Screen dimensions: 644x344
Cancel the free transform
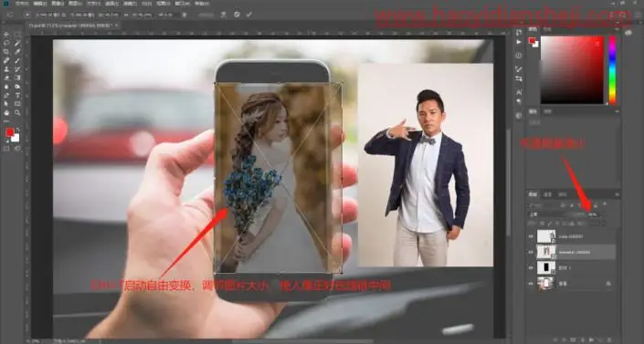point(237,15)
